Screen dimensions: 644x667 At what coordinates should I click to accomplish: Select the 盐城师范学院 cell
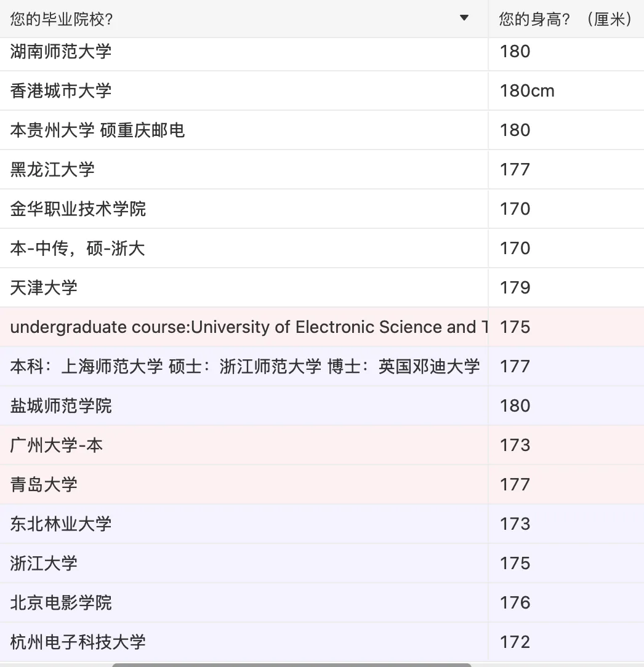(x=61, y=406)
